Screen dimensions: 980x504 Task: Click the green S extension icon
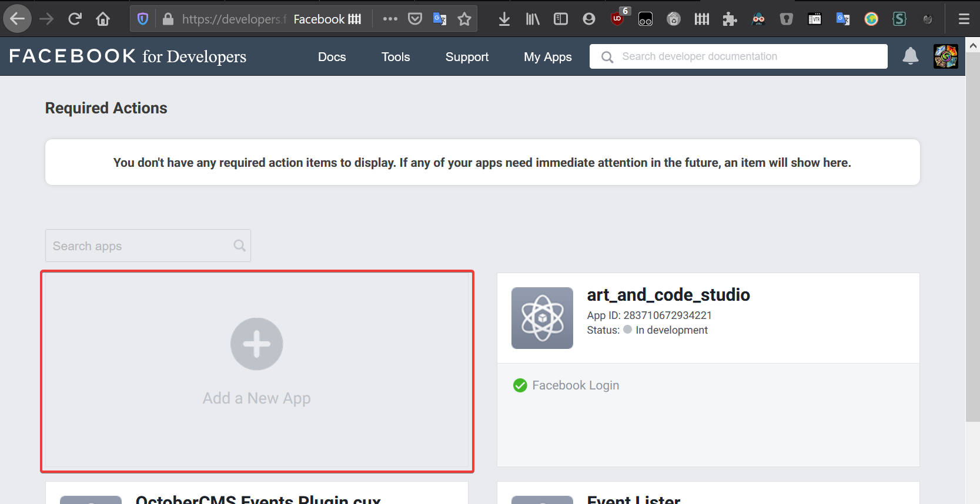point(899,19)
